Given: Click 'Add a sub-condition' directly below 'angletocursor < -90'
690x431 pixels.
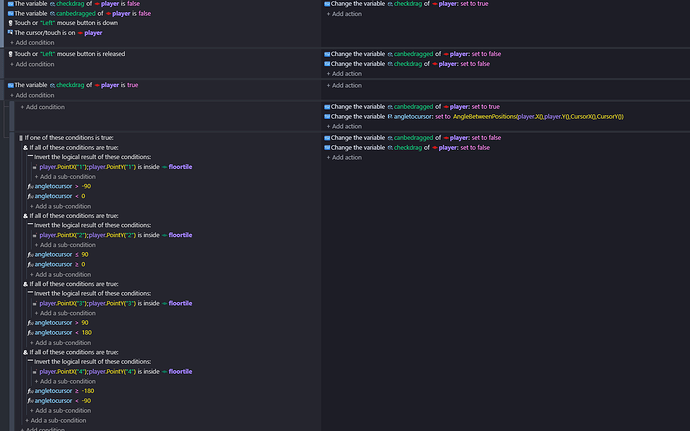Looking at the screenshot, I should click(x=60, y=410).
